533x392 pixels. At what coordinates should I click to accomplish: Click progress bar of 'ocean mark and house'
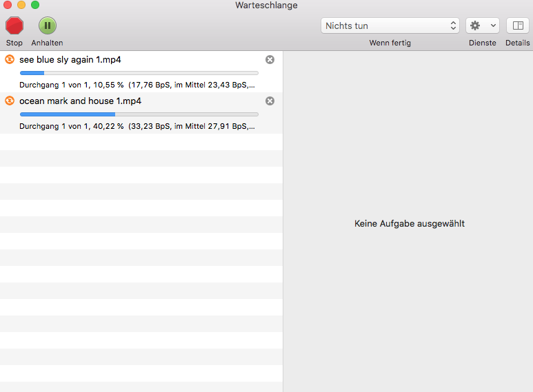[139, 114]
